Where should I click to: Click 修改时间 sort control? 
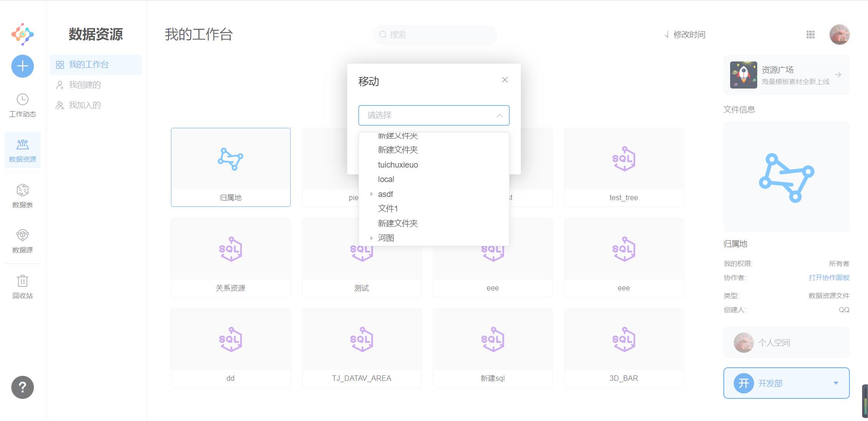point(685,34)
